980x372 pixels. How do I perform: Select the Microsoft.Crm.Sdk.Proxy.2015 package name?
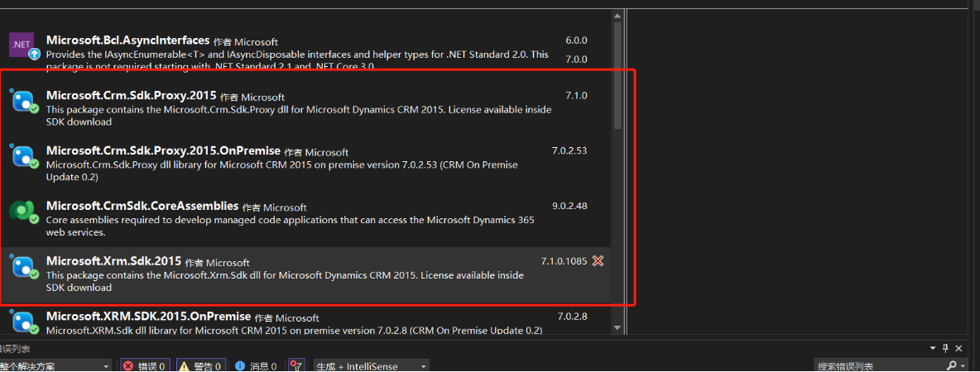[132, 96]
